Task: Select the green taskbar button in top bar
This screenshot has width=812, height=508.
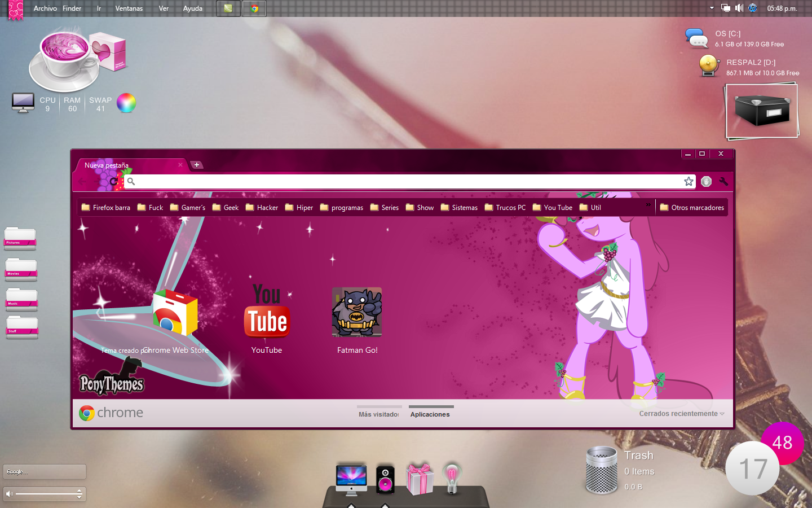Action: pos(228,8)
